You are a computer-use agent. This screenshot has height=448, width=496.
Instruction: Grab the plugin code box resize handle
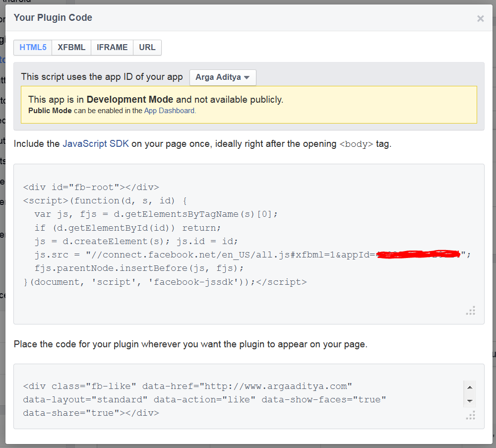point(471,415)
